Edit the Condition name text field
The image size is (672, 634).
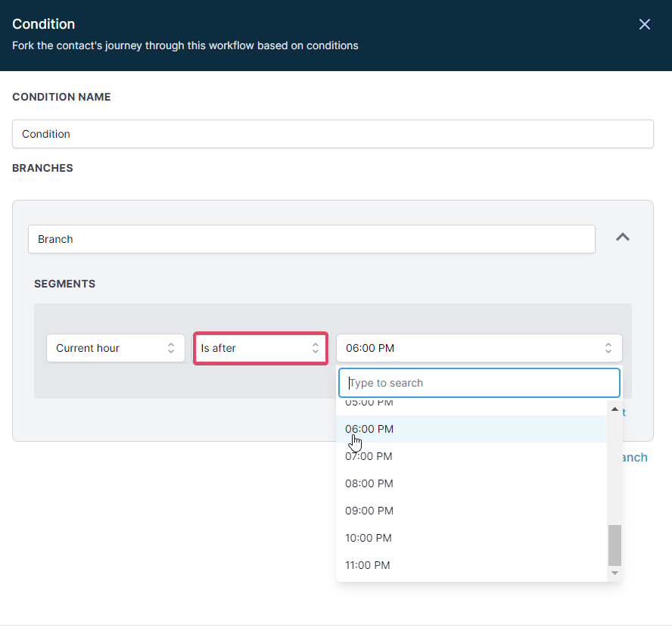[332, 134]
